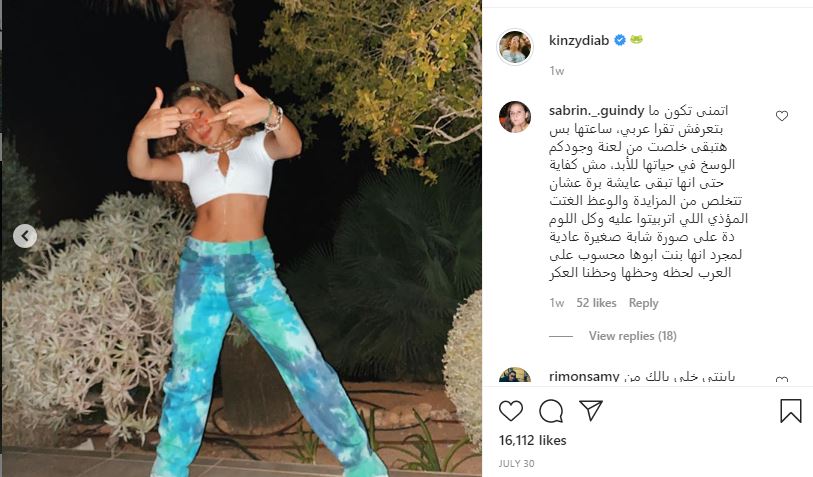
Task: View the 52 likes on comment
Action: point(596,303)
